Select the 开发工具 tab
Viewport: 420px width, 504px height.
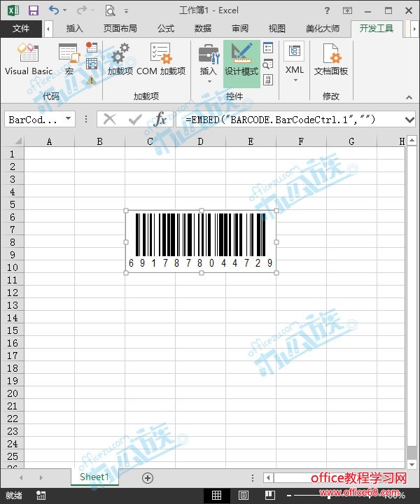[x=377, y=29]
